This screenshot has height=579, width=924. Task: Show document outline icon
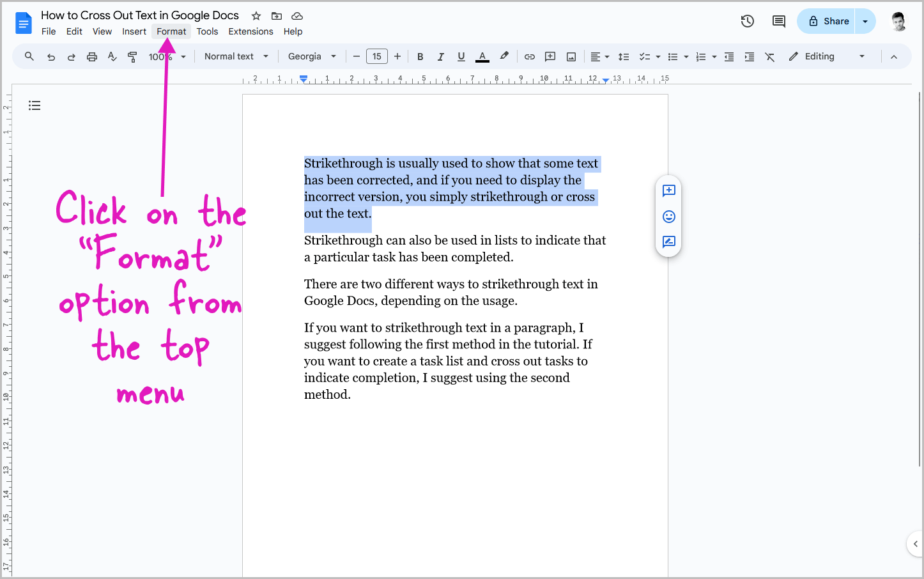tap(35, 105)
